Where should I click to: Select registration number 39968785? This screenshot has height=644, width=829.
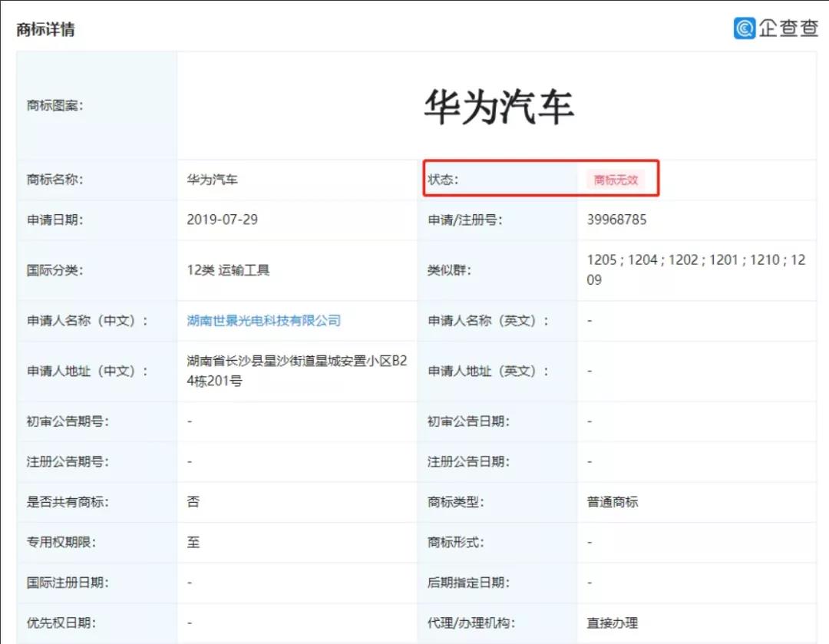pyautogui.click(x=616, y=220)
